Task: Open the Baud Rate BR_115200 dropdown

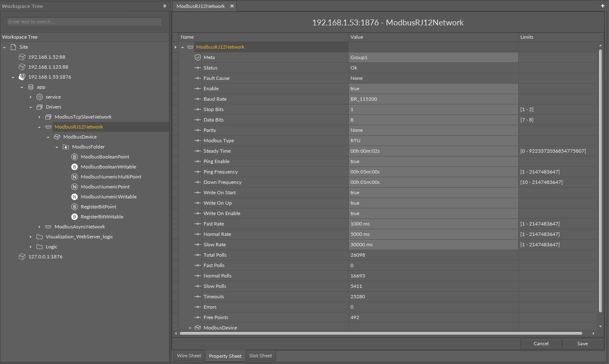Action: (x=433, y=99)
